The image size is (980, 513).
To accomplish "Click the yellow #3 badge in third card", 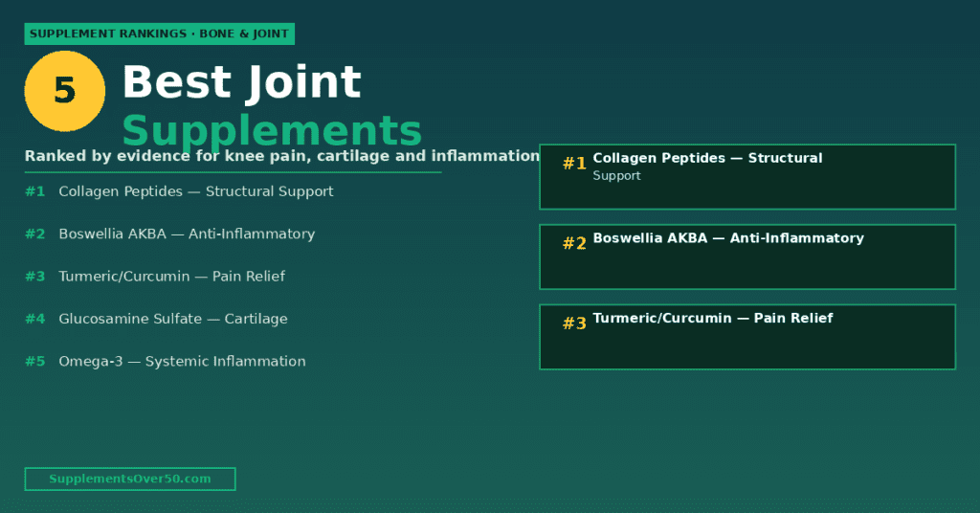I will point(574,323).
